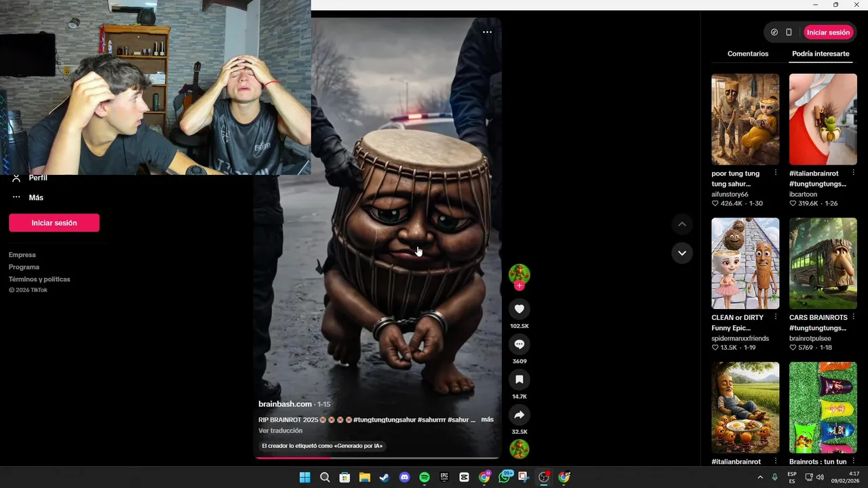Open Windows taskbar Search
This screenshot has width=868, height=488.
(325, 477)
